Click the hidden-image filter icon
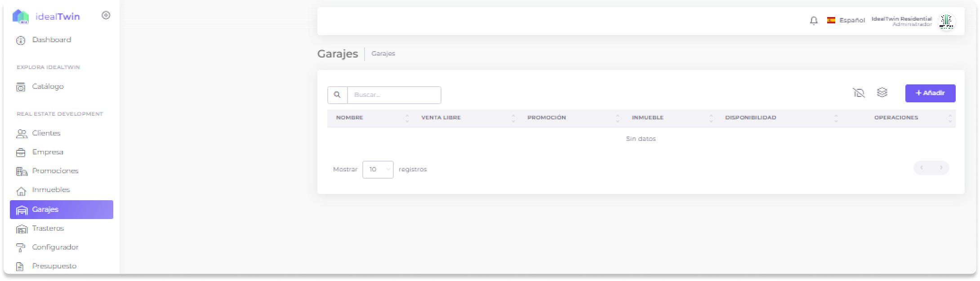 tap(858, 93)
